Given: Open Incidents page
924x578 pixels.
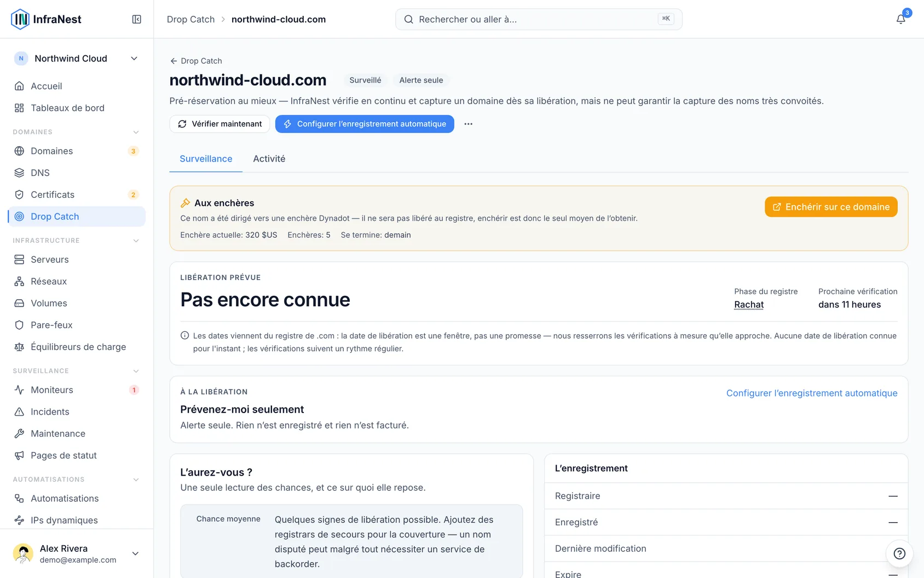Looking at the screenshot, I should [x=77, y=411].
